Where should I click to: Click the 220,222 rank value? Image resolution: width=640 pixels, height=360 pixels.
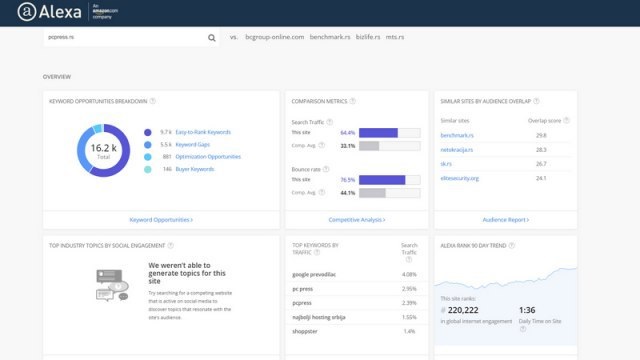(463, 310)
